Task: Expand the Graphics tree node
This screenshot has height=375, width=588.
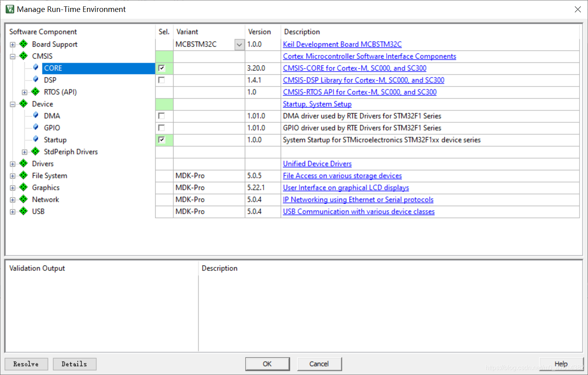Action: point(13,188)
